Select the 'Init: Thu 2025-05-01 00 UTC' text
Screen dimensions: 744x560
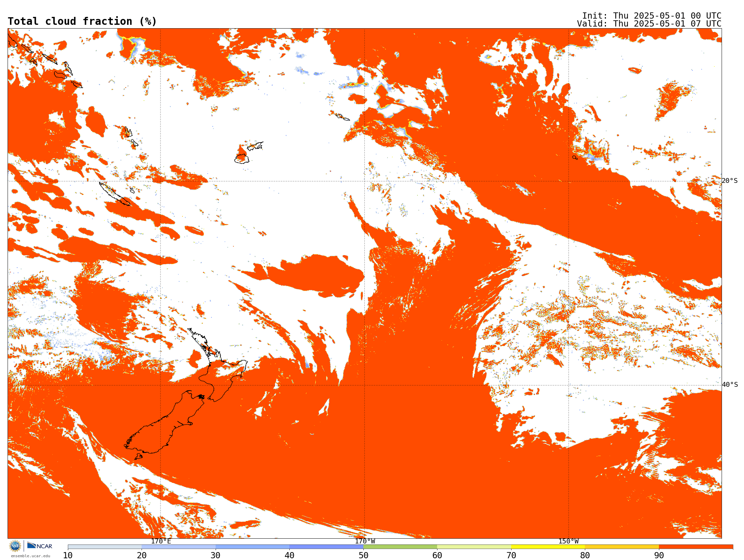(x=652, y=16)
